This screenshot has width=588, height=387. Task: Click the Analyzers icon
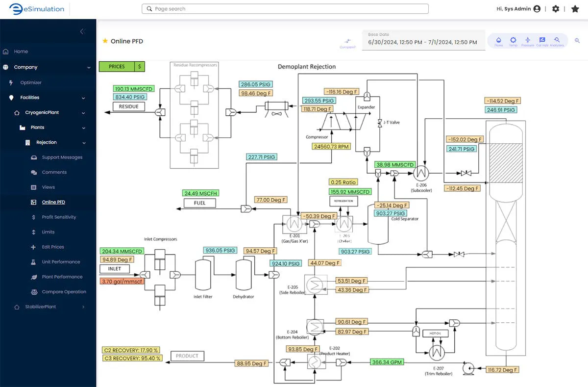click(x=557, y=40)
